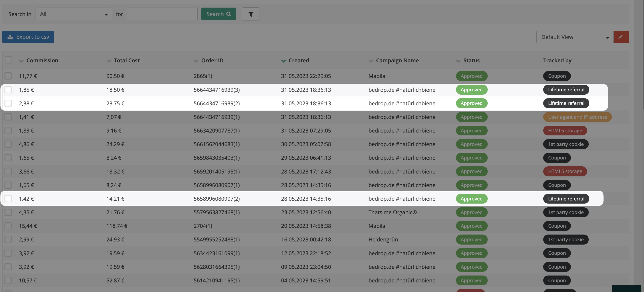
Task: Sort by the Campaign Name column arrow
Action: point(371,61)
